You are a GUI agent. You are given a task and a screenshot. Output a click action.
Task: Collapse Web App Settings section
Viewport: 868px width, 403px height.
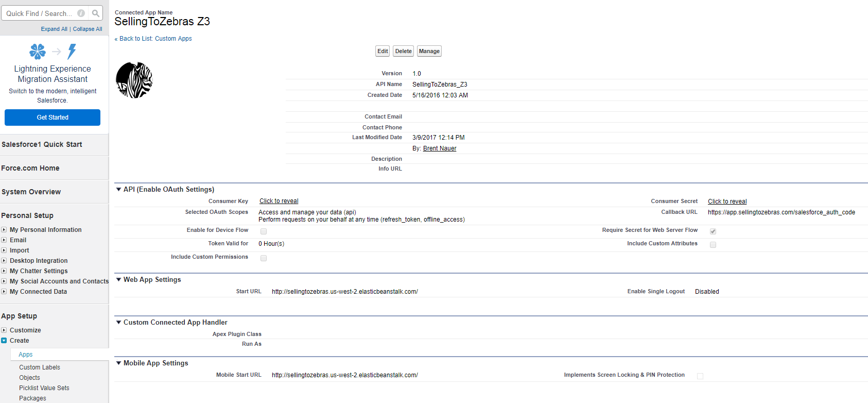pyautogui.click(x=119, y=280)
